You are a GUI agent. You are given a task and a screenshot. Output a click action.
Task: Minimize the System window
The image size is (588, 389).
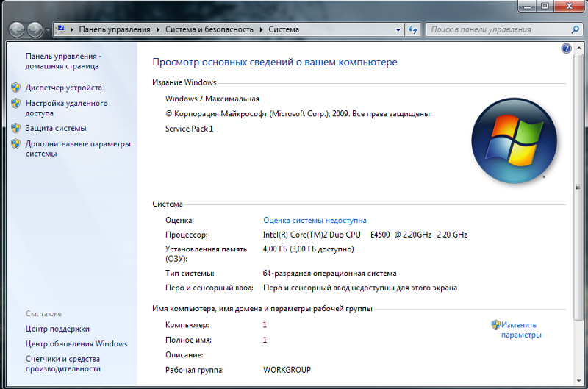[527, 6]
